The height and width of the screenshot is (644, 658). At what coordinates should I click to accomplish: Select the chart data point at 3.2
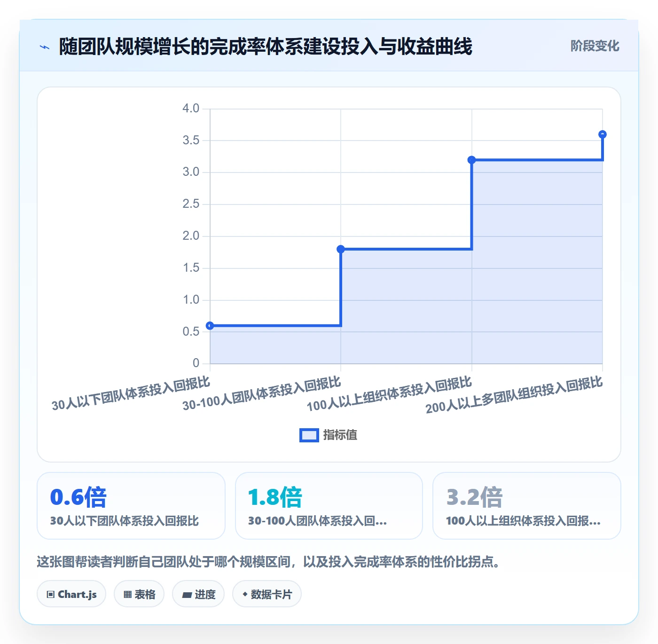tap(471, 160)
